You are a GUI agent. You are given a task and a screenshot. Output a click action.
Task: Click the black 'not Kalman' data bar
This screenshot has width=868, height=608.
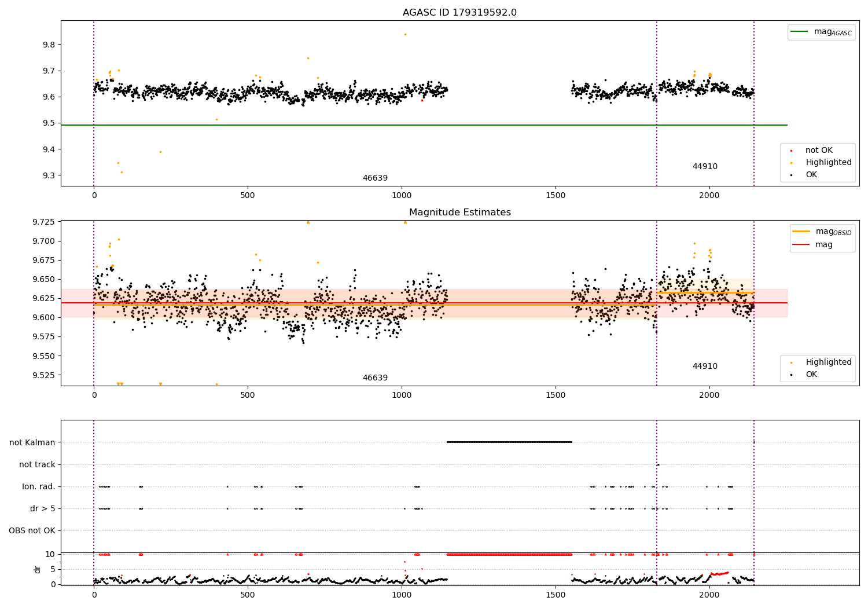pos(509,442)
